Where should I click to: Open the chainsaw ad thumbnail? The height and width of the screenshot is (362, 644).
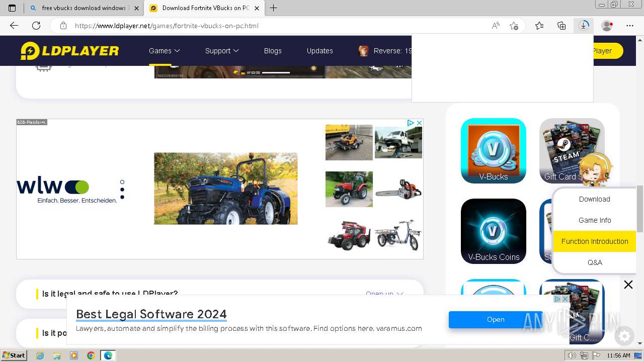pyautogui.click(x=398, y=190)
